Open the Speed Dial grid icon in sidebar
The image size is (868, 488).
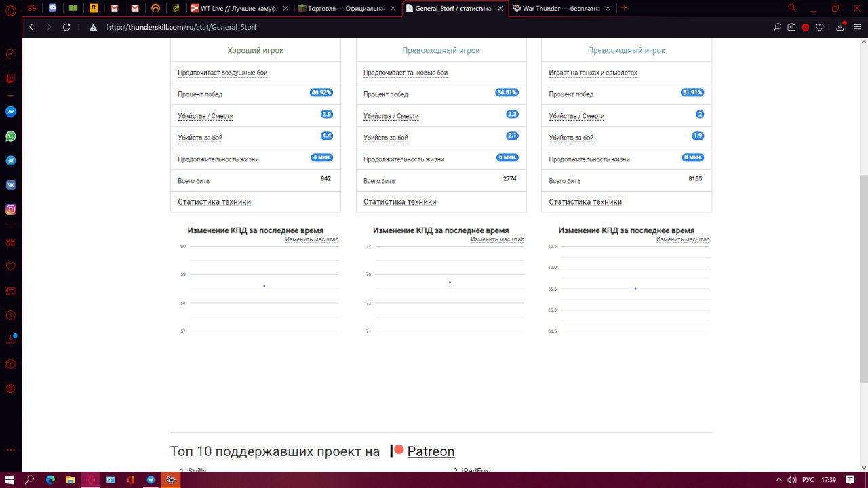click(10, 242)
